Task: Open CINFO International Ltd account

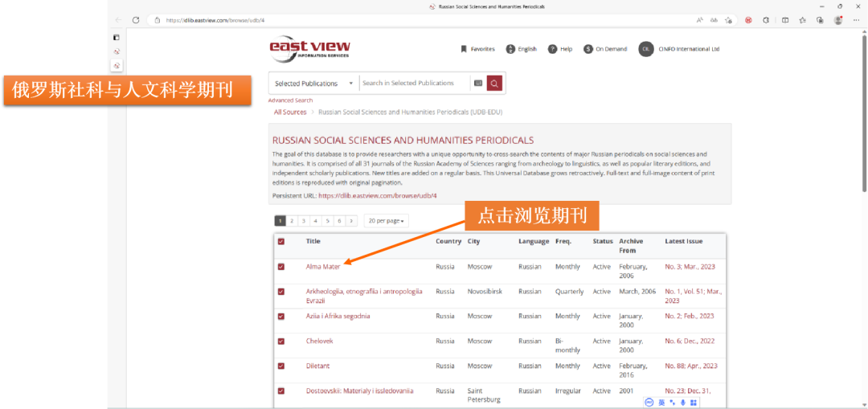Action: click(679, 49)
